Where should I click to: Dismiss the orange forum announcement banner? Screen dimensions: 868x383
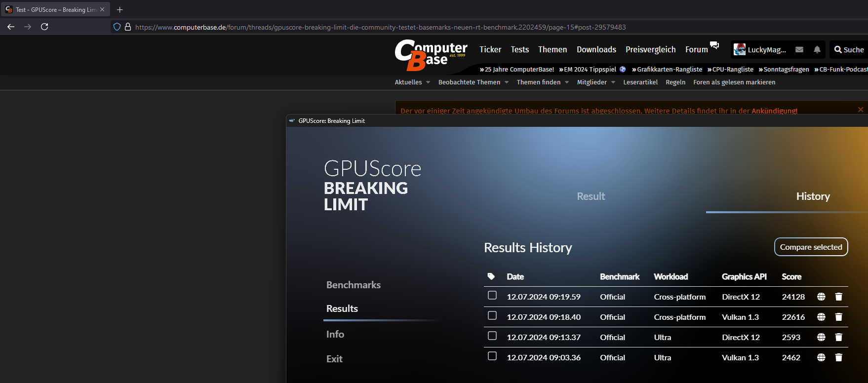861,110
